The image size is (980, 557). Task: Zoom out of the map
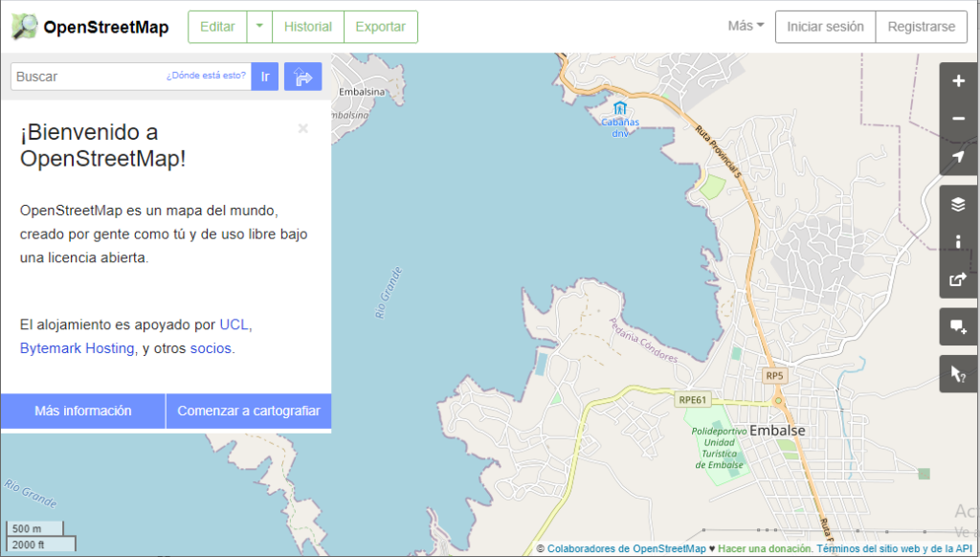958,119
